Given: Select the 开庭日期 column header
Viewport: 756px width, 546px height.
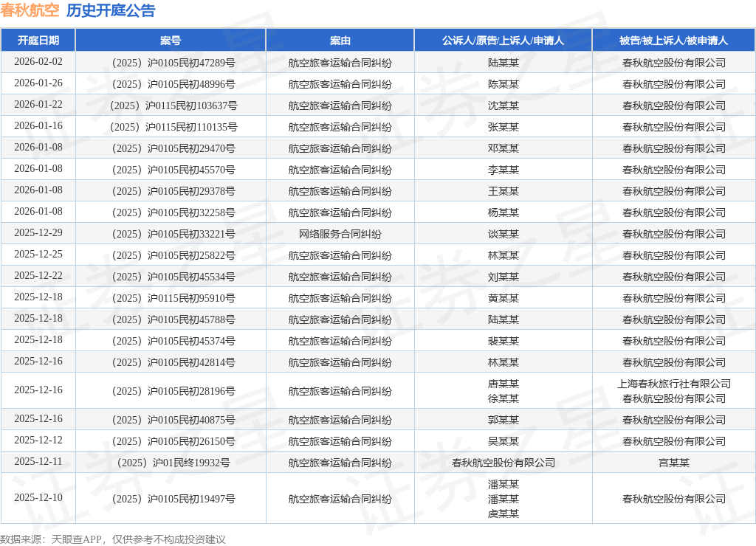Looking at the screenshot, I should click(x=38, y=41).
